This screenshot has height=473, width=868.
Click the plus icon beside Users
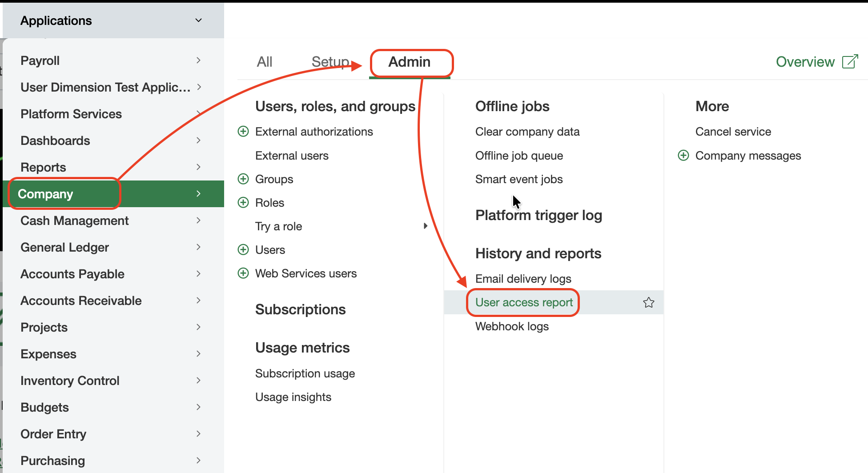tap(243, 250)
